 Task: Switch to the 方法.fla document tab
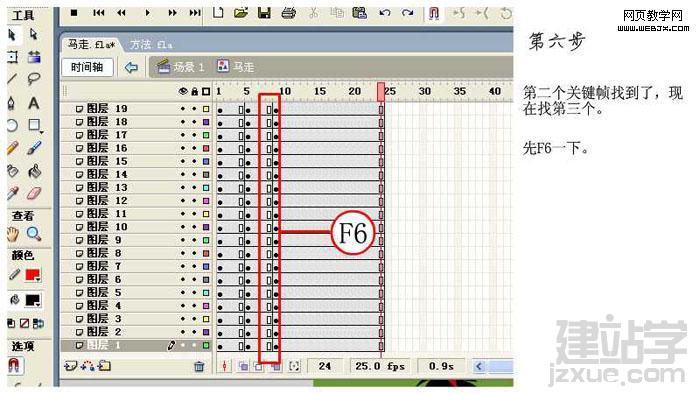click(x=151, y=45)
